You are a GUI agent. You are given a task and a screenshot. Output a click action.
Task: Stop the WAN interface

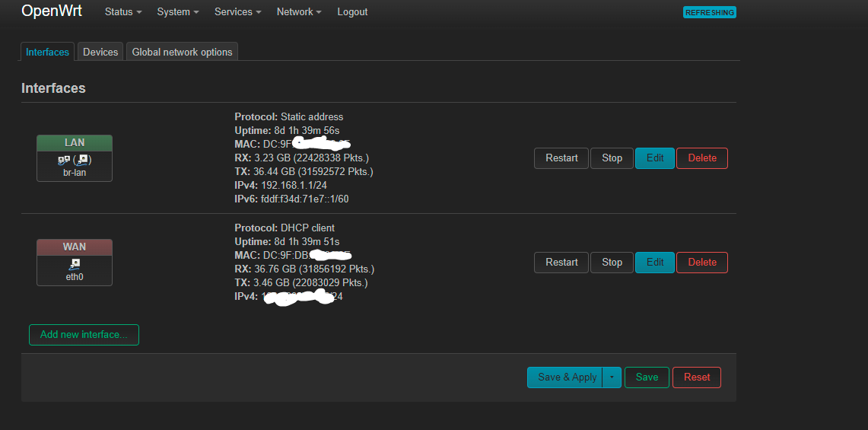click(x=612, y=263)
